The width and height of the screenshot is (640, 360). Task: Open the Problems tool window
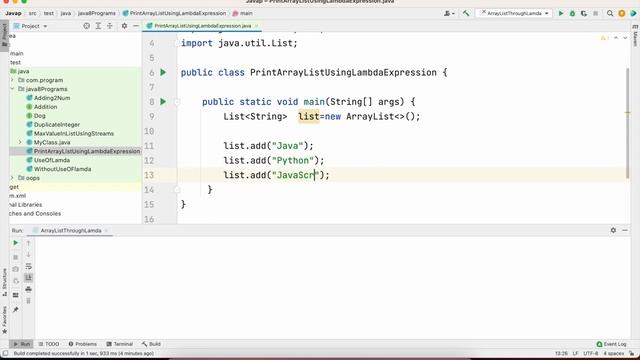click(x=82, y=344)
